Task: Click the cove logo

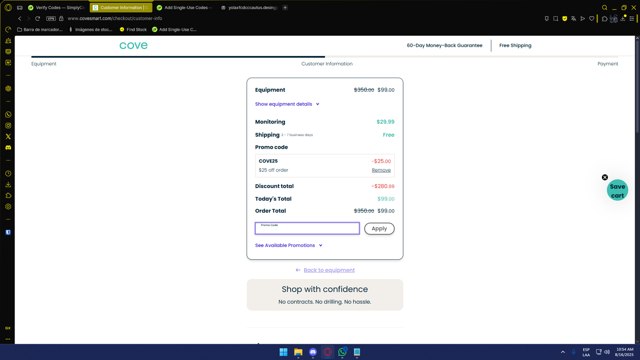Action: 133,45
